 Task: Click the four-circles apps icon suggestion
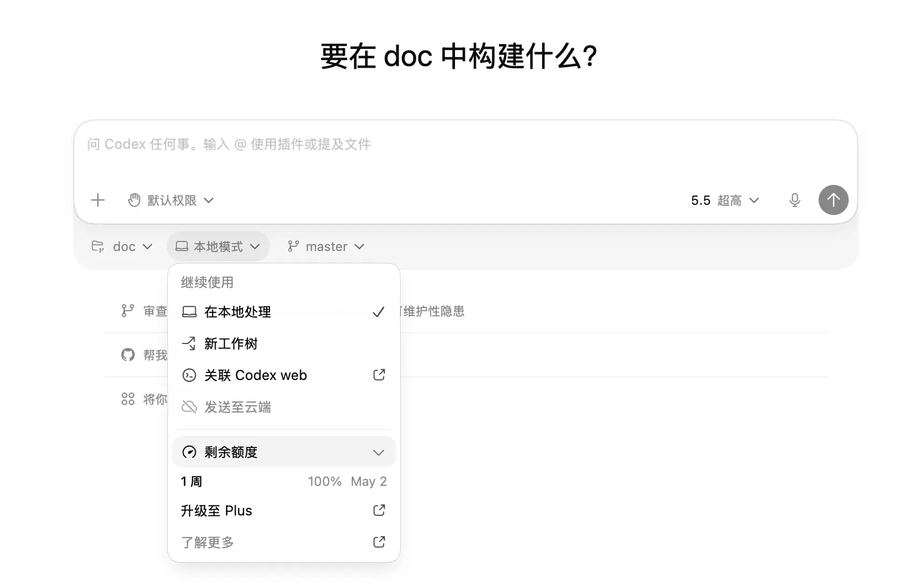[128, 399]
